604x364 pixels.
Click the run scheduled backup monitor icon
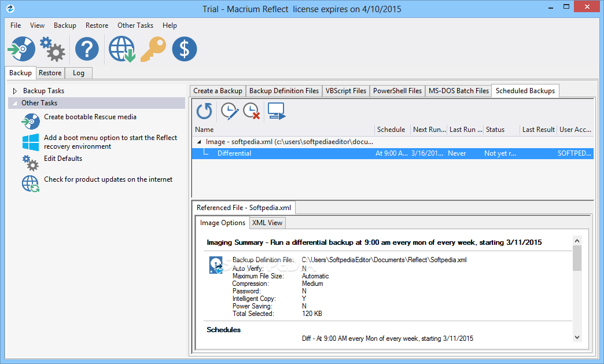277,111
